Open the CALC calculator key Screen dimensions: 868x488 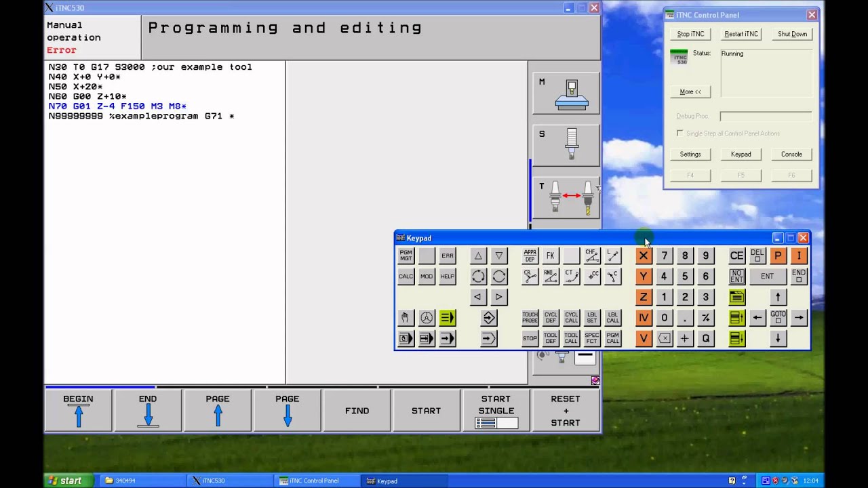[406, 277]
